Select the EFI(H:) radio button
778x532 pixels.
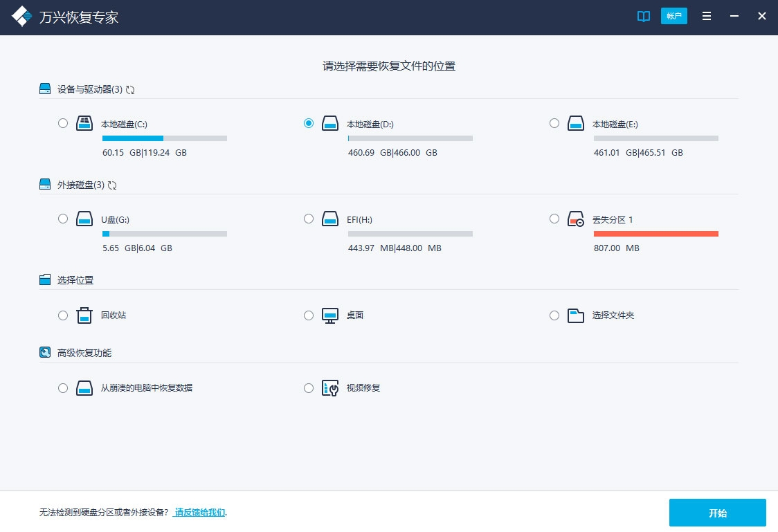[x=309, y=219]
